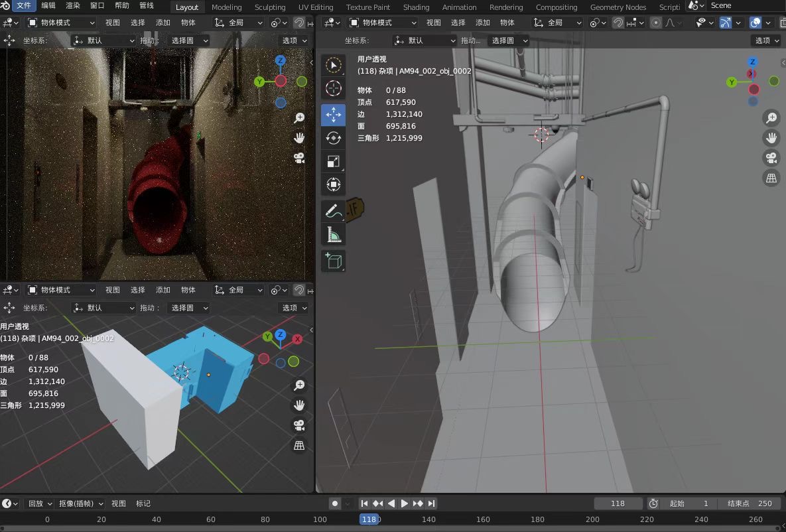Click the 结束点 end frame field showing 250
The image size is (786, 532).
(x=750, y=503)
